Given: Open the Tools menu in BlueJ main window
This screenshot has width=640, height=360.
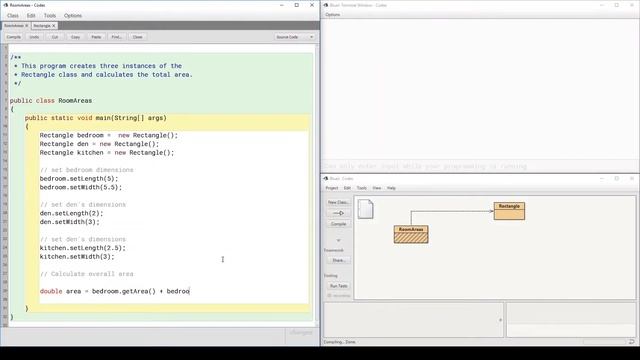Looking at the screenshot, I should tap(362, 188).
